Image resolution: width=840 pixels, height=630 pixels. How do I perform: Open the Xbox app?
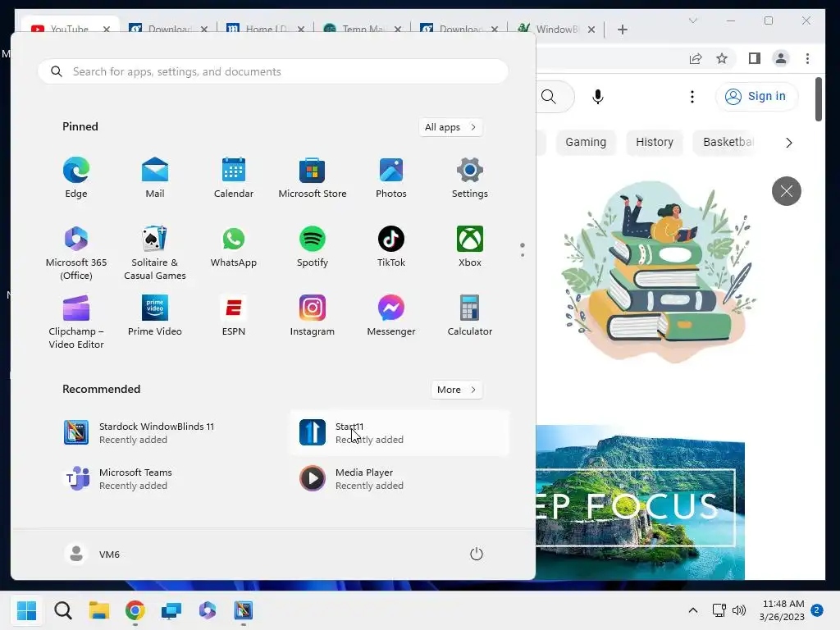click(470, 246)
